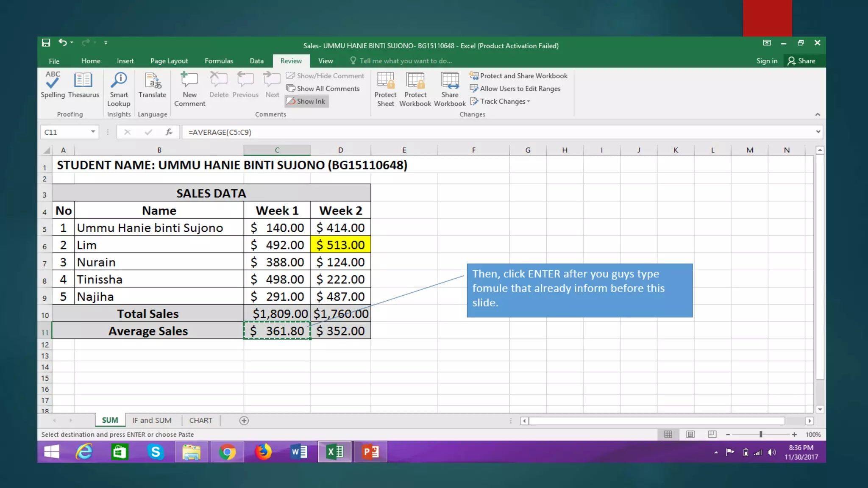Screen dimensions: 868x488
Task: Expand the Name Box dropdown
Action: 93,132
